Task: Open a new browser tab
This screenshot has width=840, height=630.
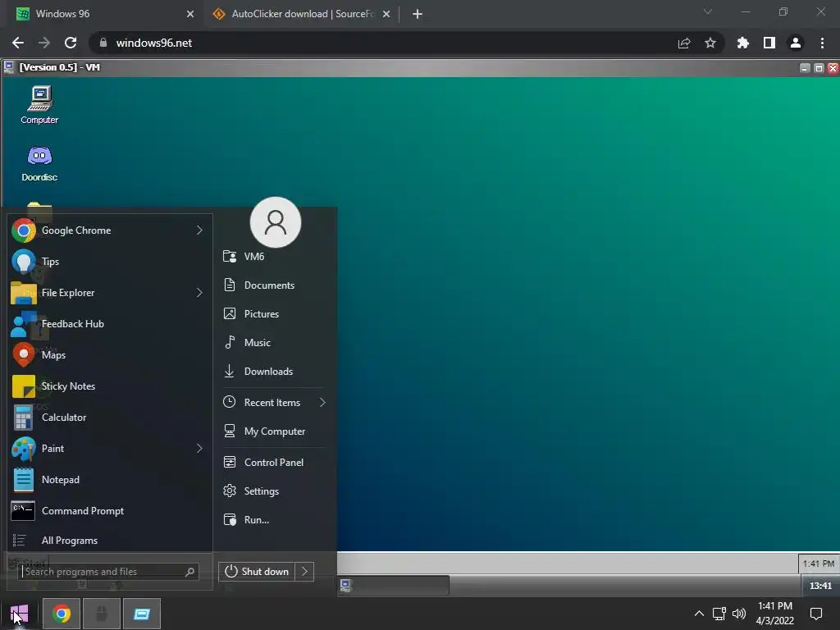Action: point(418,14)
